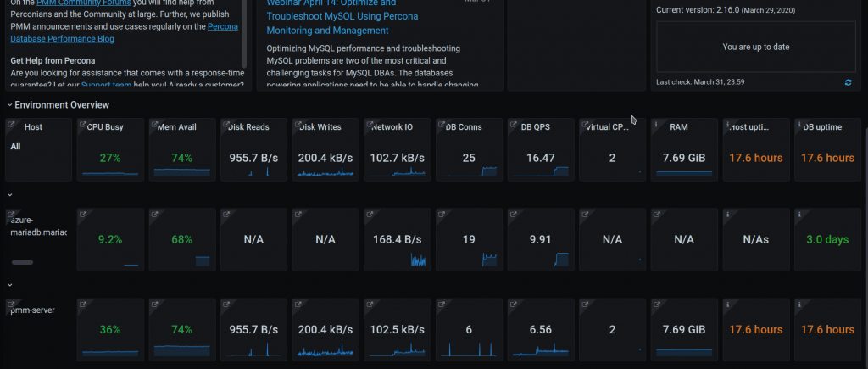Click the pmm-server CPU Busy 36% value

point(110,330)
